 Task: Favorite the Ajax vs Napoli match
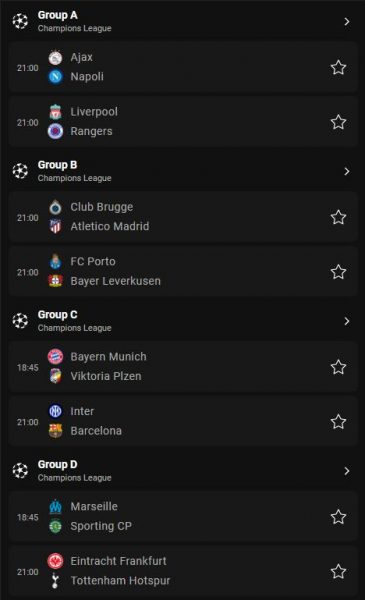pyautogui.click(x=338, y=68)
